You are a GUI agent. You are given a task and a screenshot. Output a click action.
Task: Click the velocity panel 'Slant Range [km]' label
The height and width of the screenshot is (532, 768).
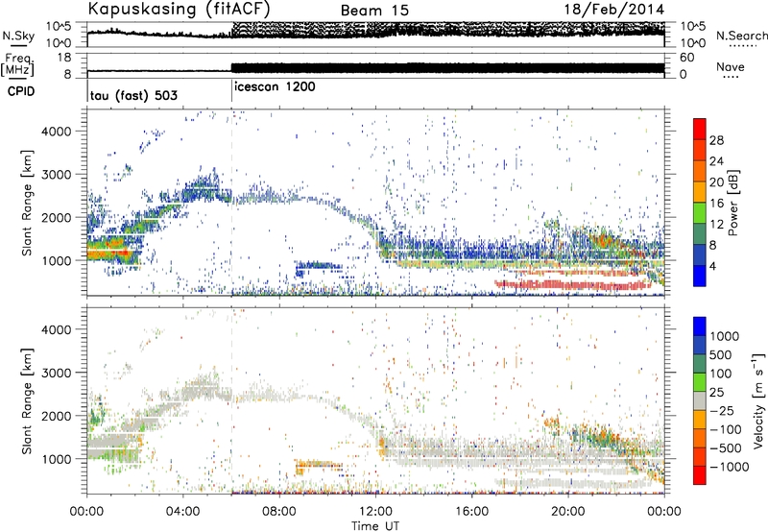(x=27, y=401)
